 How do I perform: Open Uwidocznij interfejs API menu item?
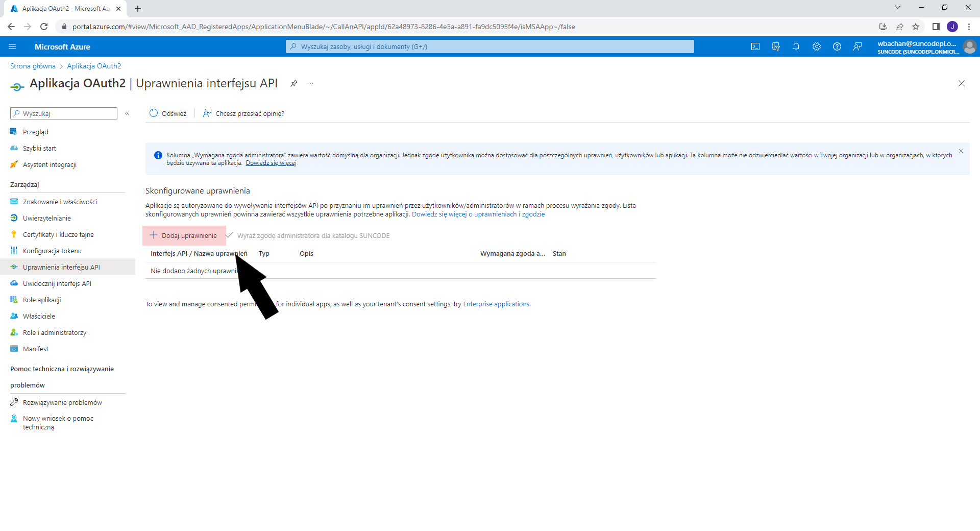[x=57, y=283]
